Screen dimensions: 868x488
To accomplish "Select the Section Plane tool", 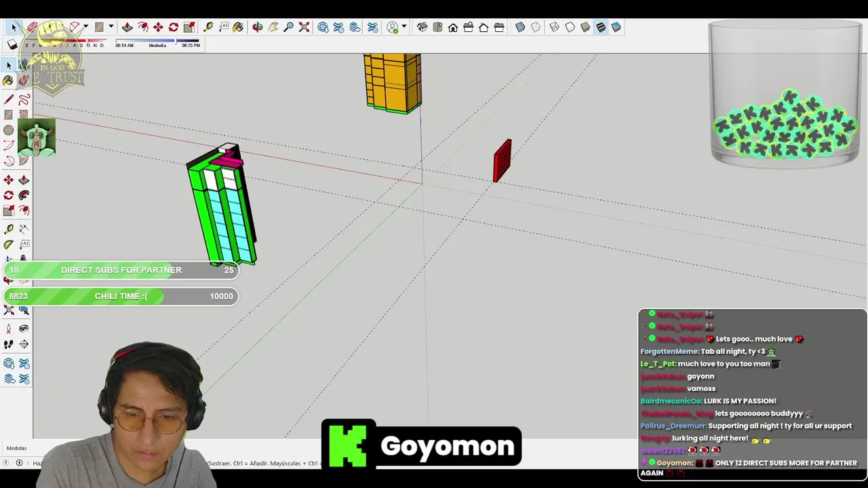I will (24, 345).
